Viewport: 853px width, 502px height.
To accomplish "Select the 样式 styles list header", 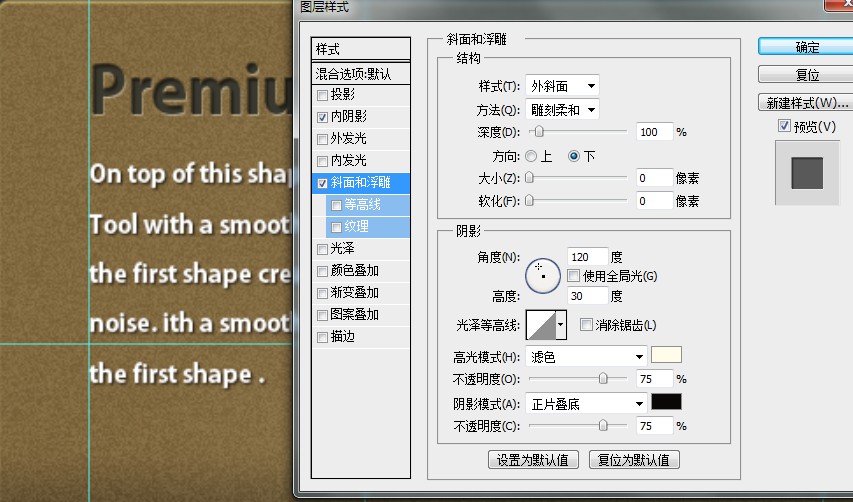I will pos(361,49).
